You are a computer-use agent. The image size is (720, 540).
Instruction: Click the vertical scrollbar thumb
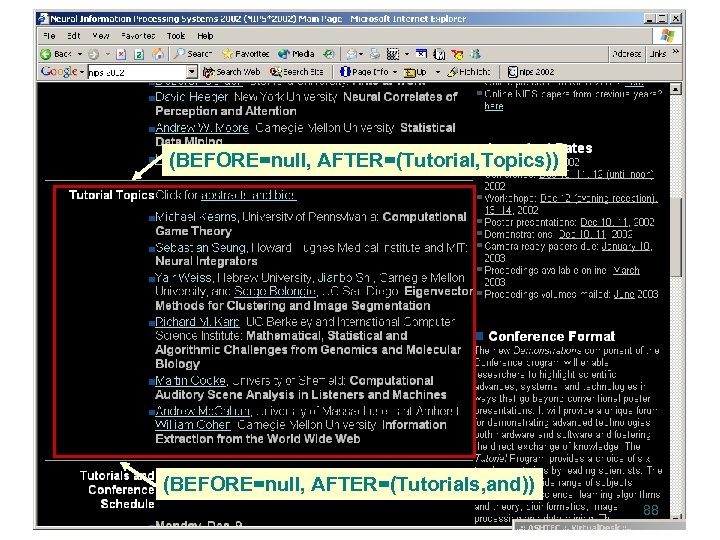click(x=675, y=237)
